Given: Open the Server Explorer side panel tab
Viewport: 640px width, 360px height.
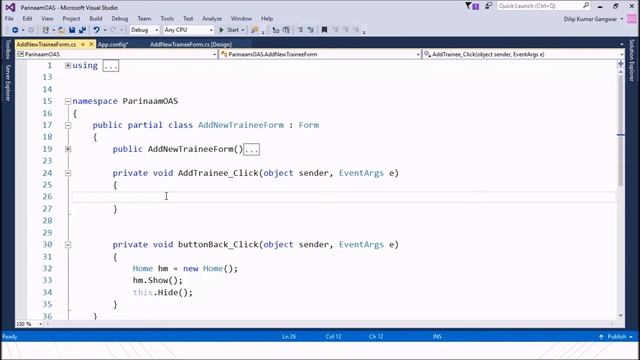Looking at the screenshot, I should 7,83.
